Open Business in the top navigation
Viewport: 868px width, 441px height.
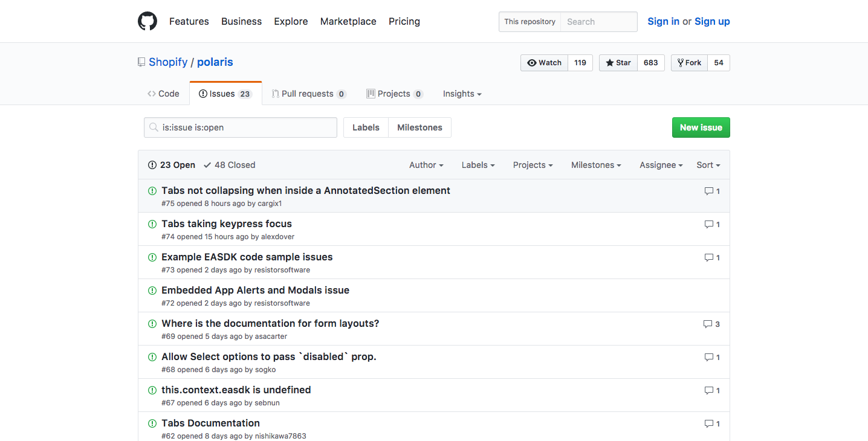click(x=241, y=21)
